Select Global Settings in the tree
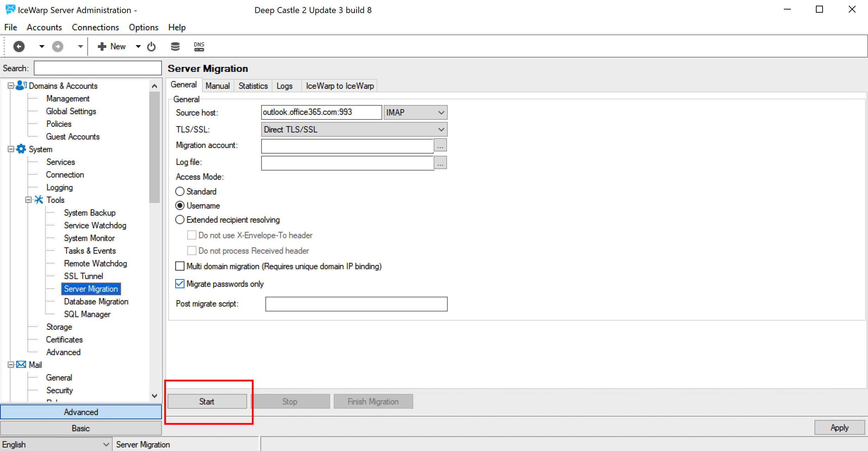The image size is (868, 451). click(x=71, y=111)
